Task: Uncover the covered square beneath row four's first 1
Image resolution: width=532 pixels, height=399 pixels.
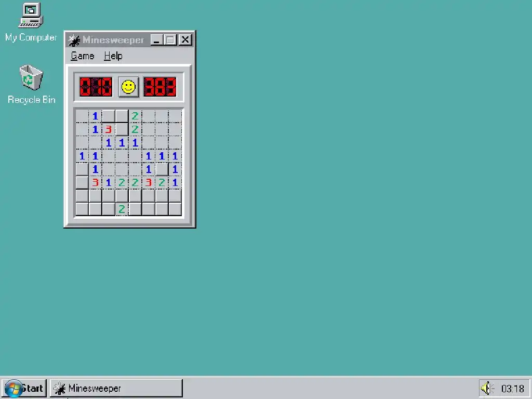Action: click(82, 169)
